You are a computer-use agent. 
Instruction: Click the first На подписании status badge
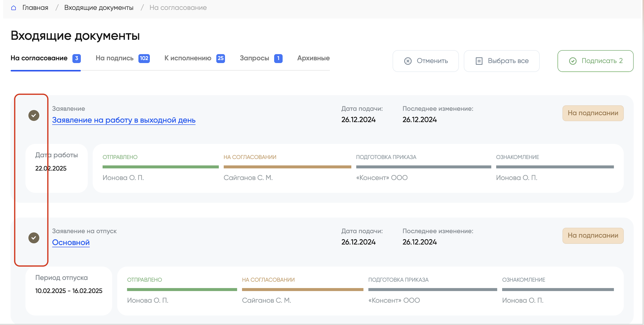click(x=593, y=113)
